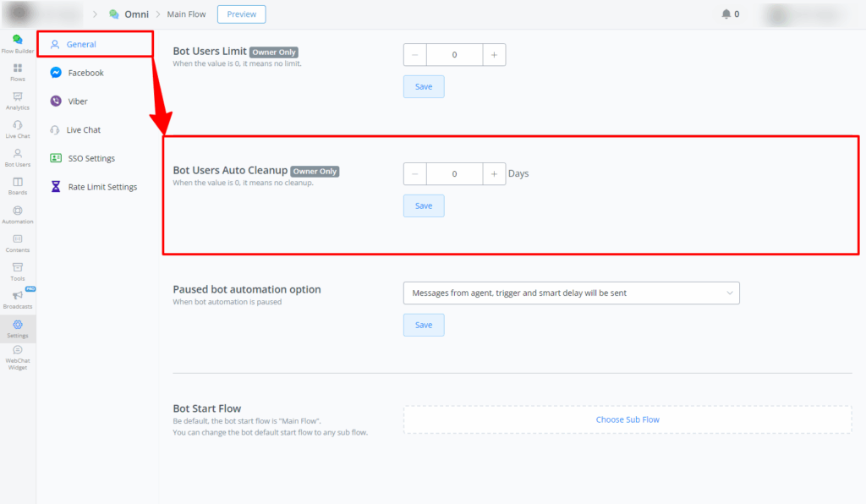Click the Preview button

pyautogui.click(x=241, y=14)
